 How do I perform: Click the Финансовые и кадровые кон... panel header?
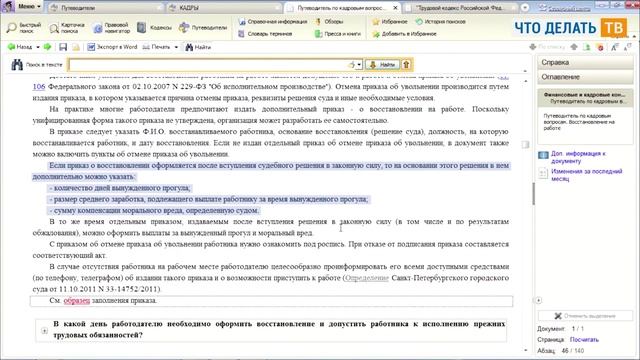tap(585, 98)
